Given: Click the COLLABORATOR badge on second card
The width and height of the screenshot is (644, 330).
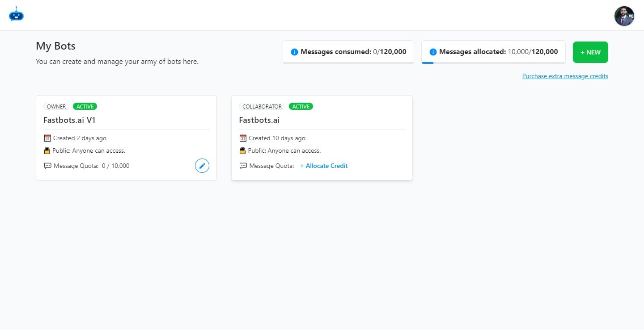Looking at the screenshot, I should (262, 106).
